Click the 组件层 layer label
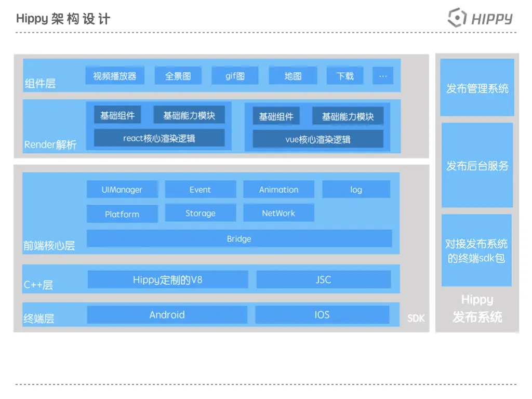Viewport: 532px width, 399px height. tap(40, 83)
